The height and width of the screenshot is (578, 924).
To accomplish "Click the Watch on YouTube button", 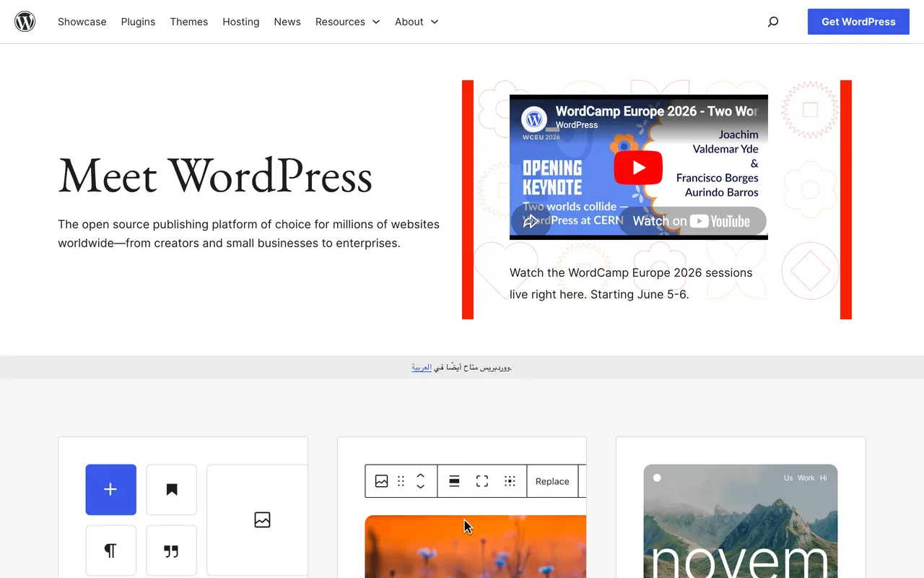I will pos(692,221).
